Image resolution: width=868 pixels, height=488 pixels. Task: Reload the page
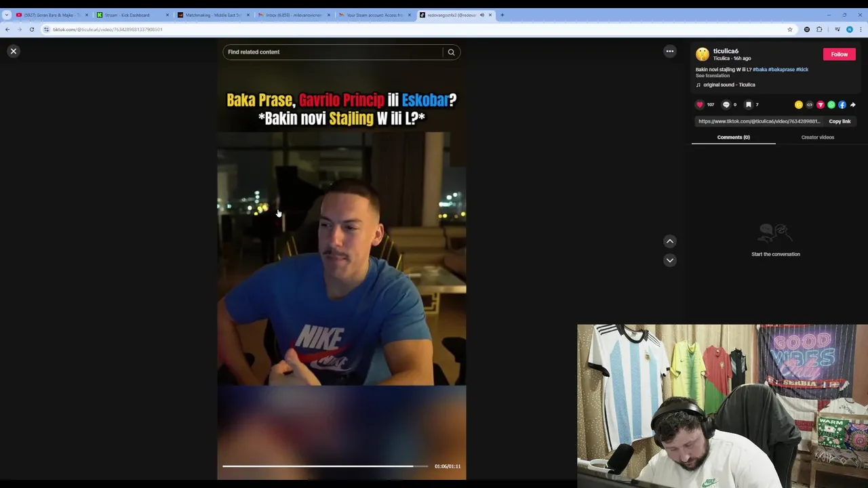coord(32,30)
